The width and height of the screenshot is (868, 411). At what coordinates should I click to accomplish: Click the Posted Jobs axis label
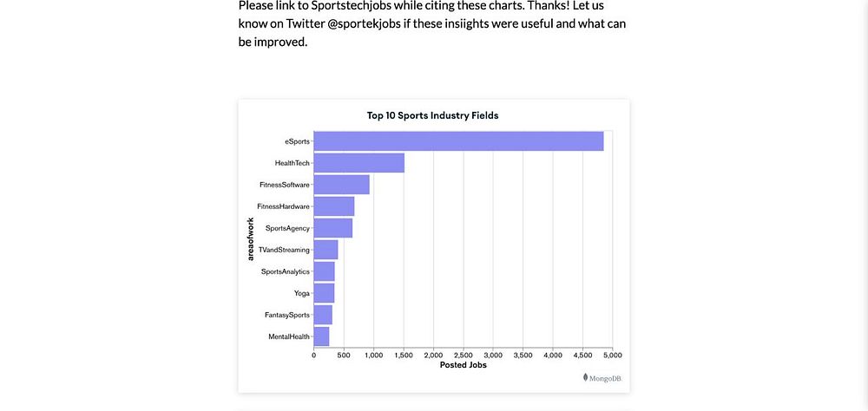[x=463, y=365]
